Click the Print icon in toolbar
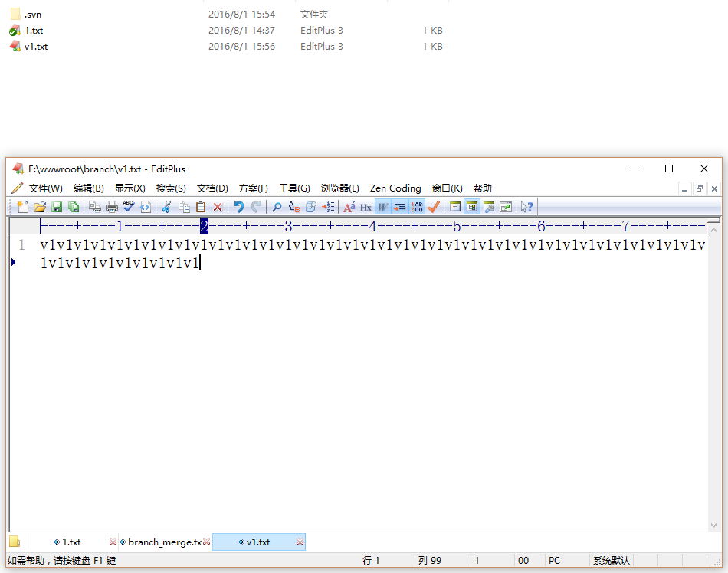This screenshot has width=728, height=573. point(112,207)
